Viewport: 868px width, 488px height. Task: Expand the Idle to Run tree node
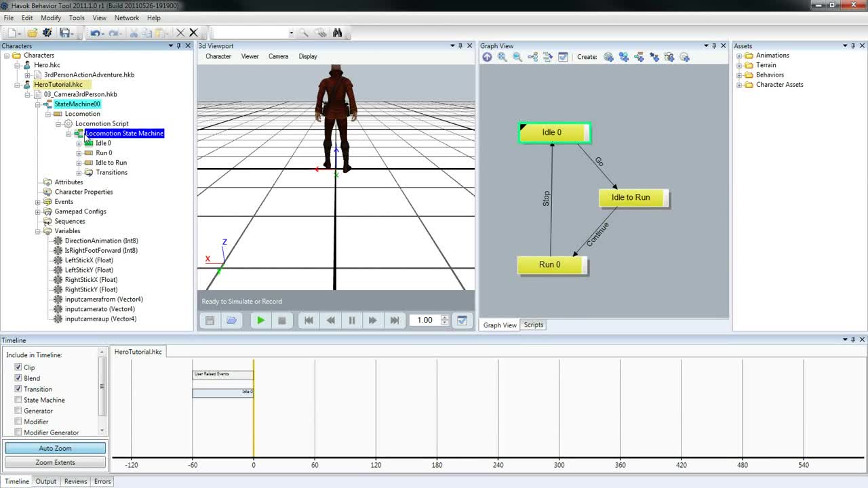click(79, 163)
